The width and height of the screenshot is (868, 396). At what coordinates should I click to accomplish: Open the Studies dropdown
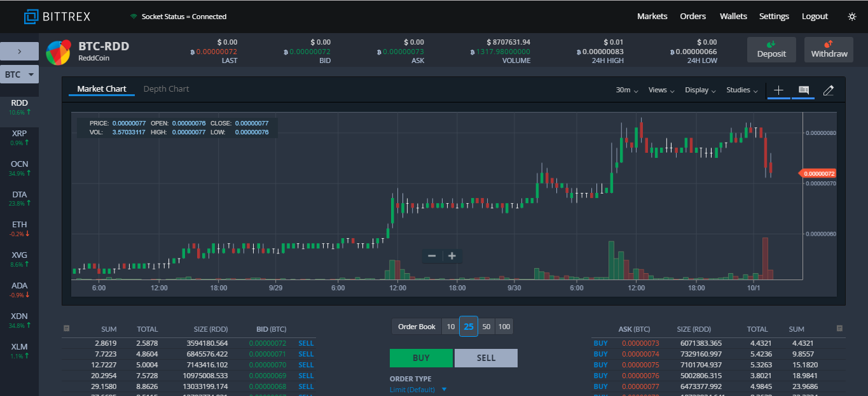(x=742, y=90)
